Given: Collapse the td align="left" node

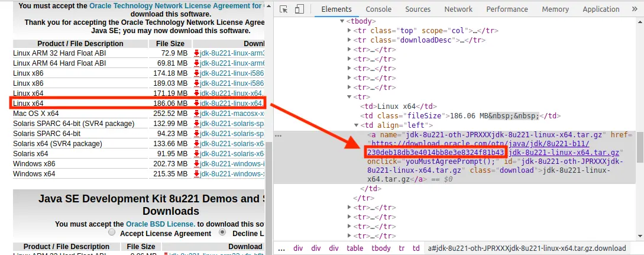Looking at the screenshot, I should (357, 125).
